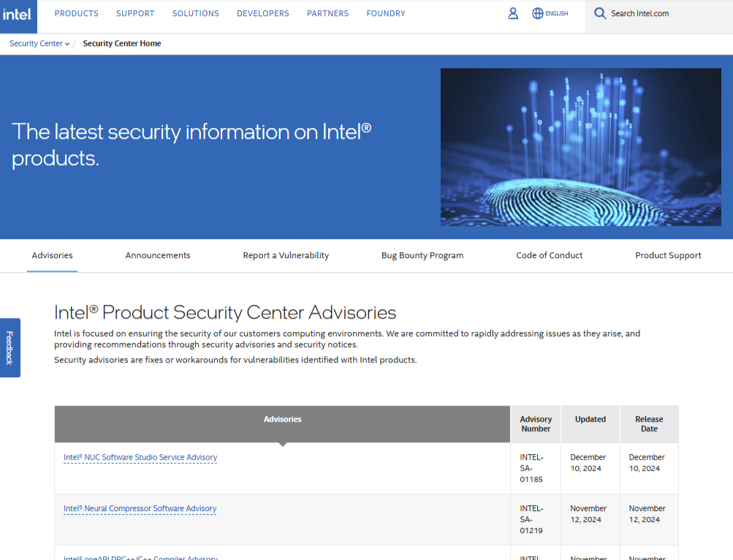Switch to Report a Vulnerability tab

coord(286,255)
